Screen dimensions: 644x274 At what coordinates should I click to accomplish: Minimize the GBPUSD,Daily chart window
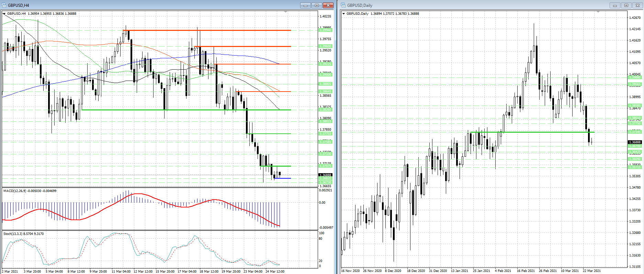pos(615,5)
